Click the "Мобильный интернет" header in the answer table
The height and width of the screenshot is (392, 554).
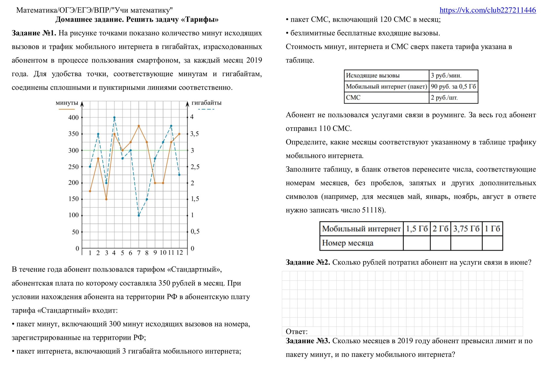pyautogui.click(x=361, y=229)
